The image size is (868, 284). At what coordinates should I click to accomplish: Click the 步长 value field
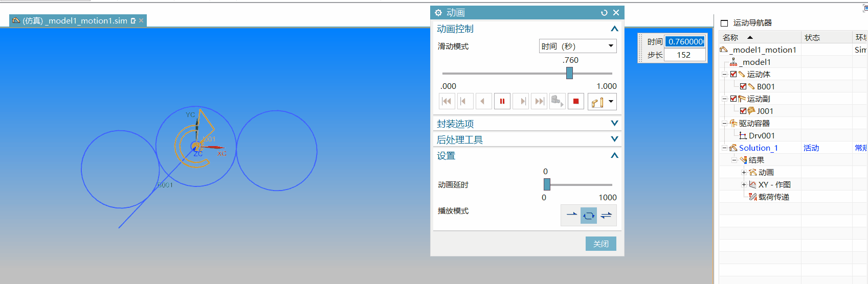point(685,55)
